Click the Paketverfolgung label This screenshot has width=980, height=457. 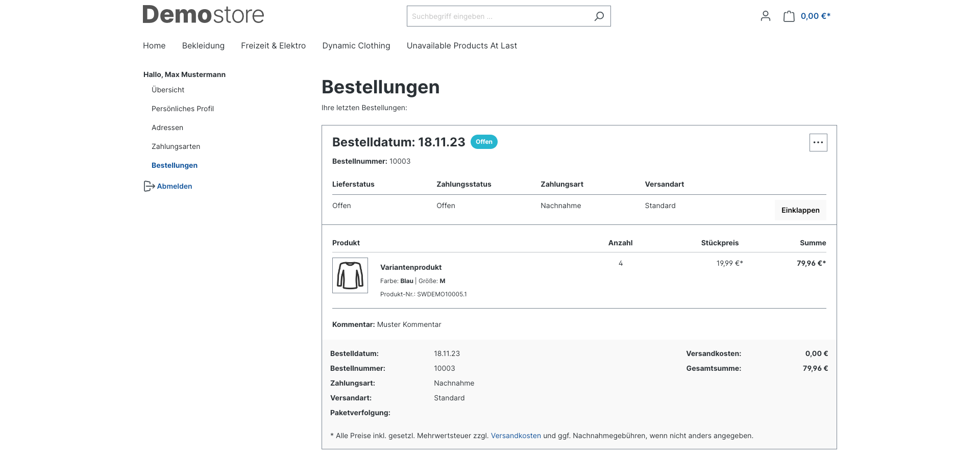(x=360, y=413)
